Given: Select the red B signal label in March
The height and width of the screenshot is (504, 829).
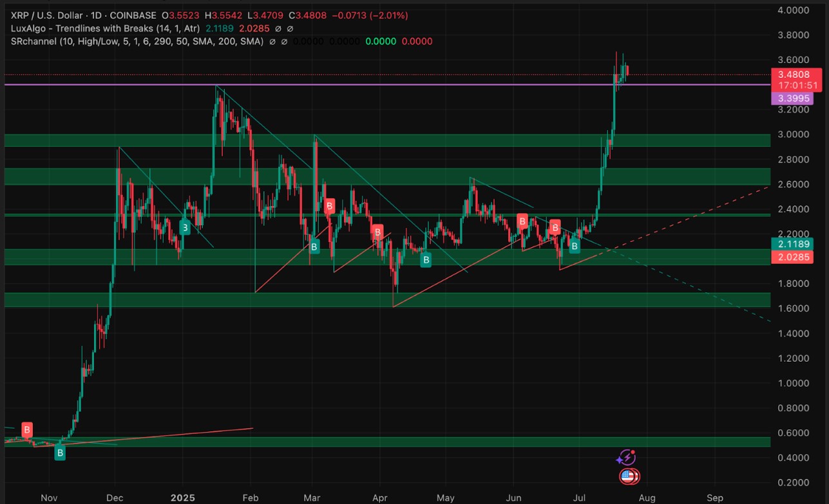Looking at the screenshot, I should (329, 206).
